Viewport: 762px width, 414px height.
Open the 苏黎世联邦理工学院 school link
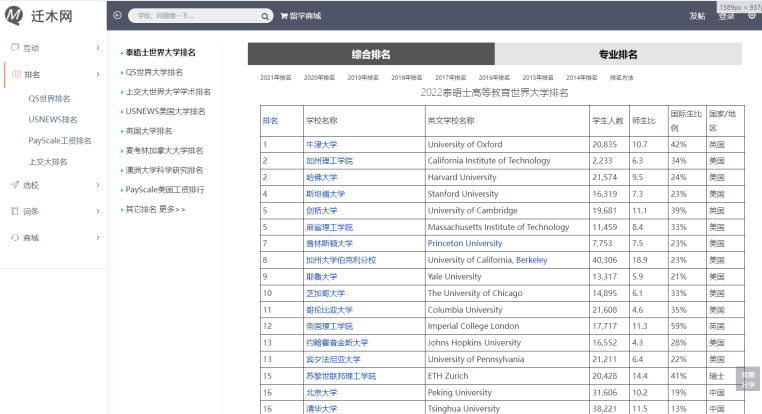pyautogui.click(x=341, y=376)
